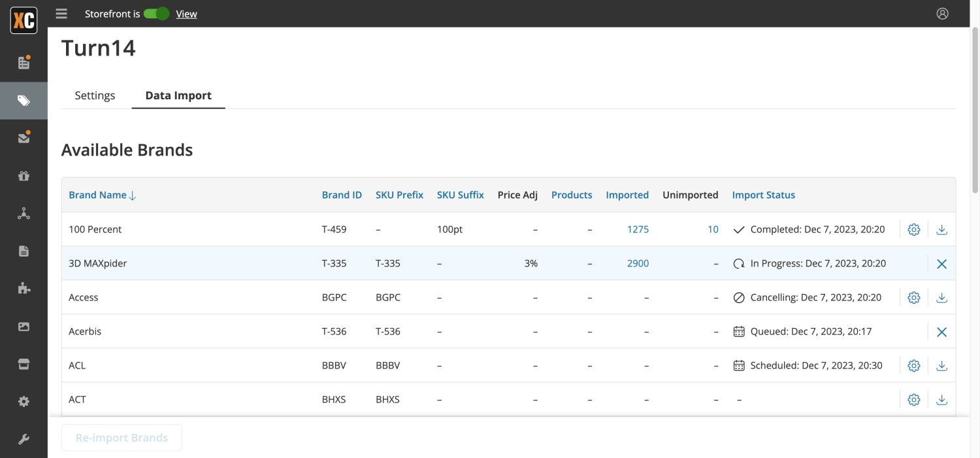Screen dimensions: 980x458
Task: Open the gift icon in sidebar
Action: [x=24, y=176]
